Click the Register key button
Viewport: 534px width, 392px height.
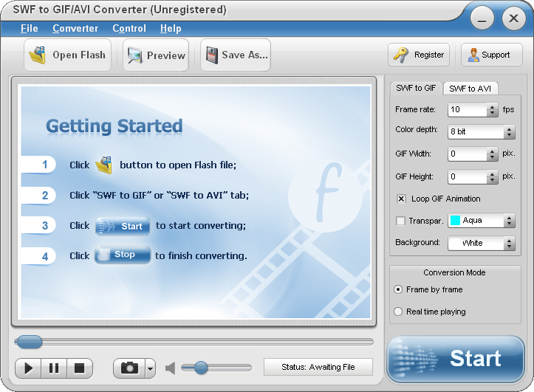[x=419, y=55]
